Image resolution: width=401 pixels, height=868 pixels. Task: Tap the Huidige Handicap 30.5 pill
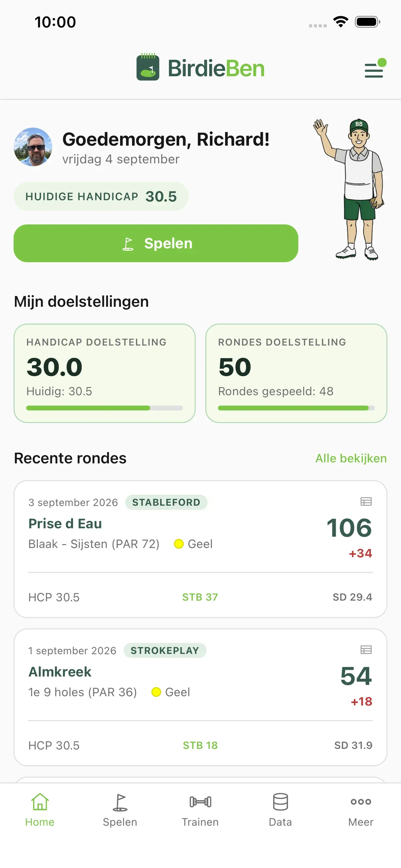(x=101, y=196)
